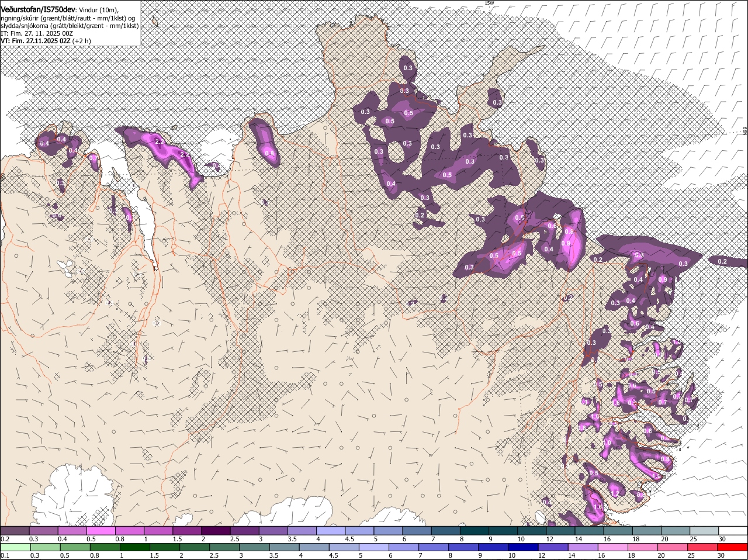Pick the dark mauve 0.2 snow legend swatch
This screenshot has height=560, width=748.
[15, 531]
